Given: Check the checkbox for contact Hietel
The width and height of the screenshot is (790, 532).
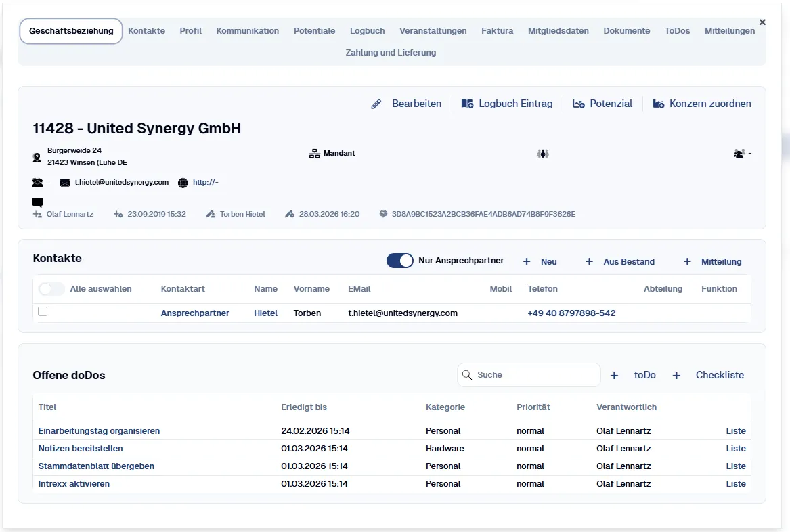Looking at the screenshot, I should (43, 311).
